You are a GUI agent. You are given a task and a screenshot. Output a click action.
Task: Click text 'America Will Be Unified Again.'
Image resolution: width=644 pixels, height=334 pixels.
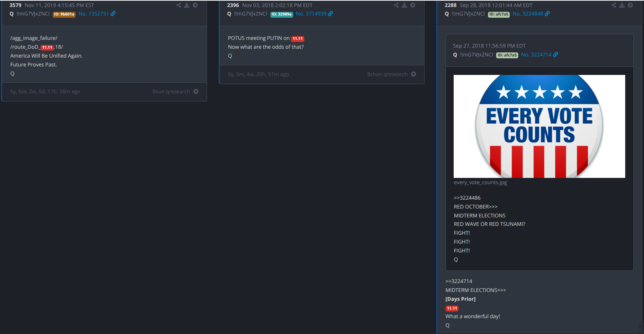click(46, 56)
